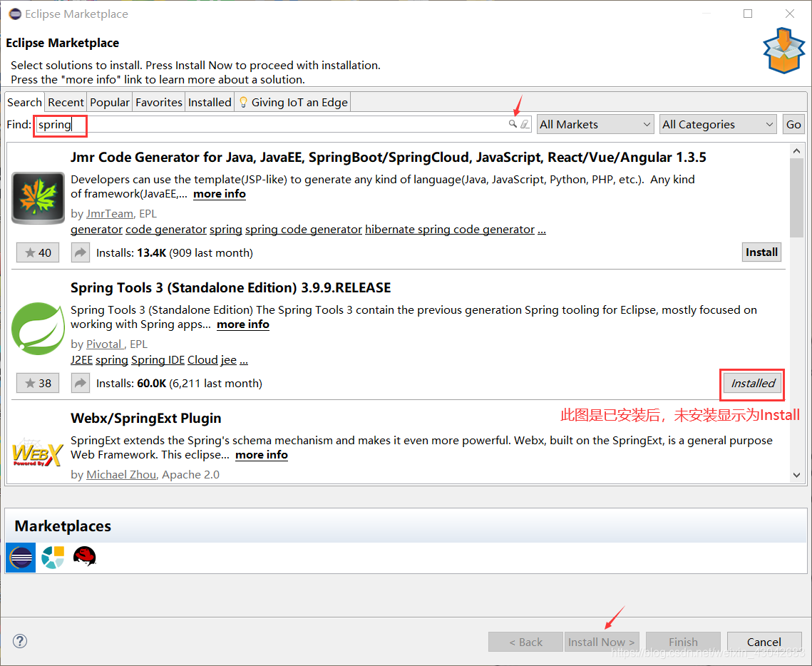Click the share arrow beside Spring Tools 3 installs
The image size is (812, 666).
[x=80, y=383]
